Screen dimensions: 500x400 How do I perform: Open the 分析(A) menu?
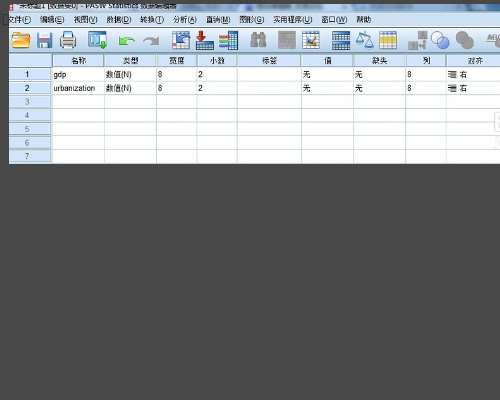pyautogui.click(x=185, y=20)
